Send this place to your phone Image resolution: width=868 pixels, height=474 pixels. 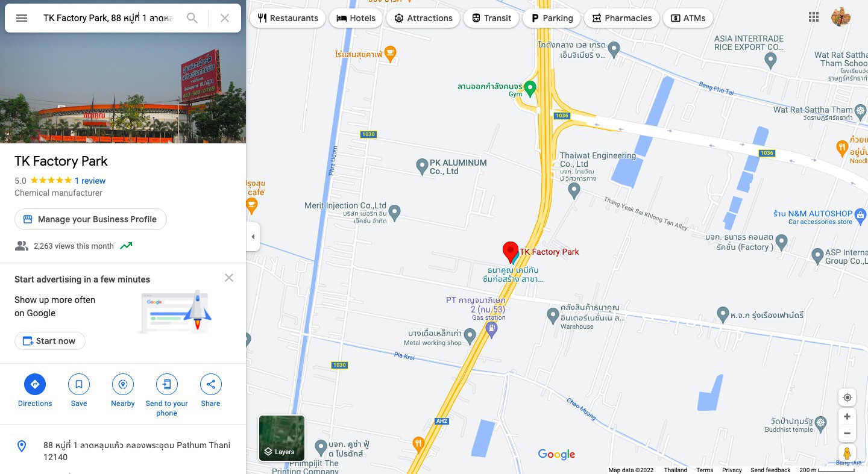click(167, 395)
